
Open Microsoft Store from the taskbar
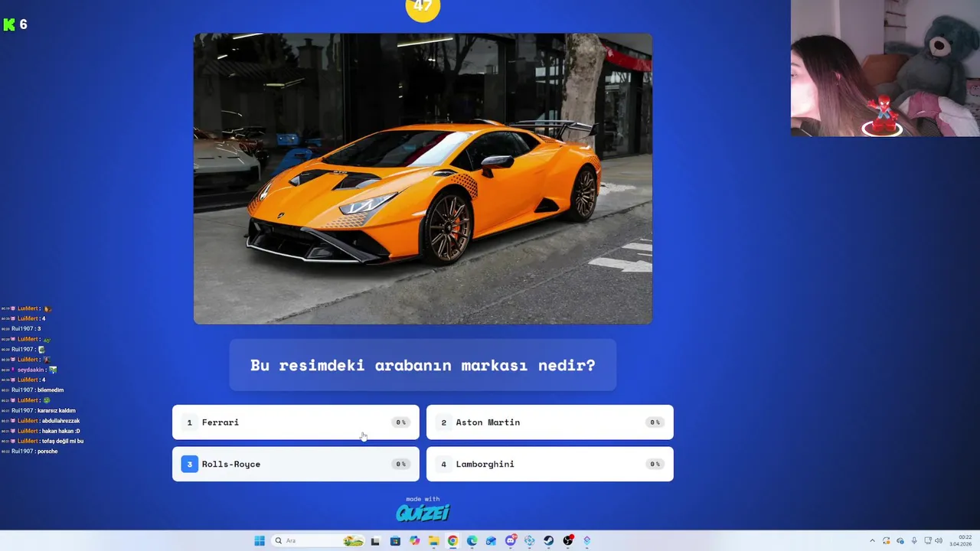point(395,540)
